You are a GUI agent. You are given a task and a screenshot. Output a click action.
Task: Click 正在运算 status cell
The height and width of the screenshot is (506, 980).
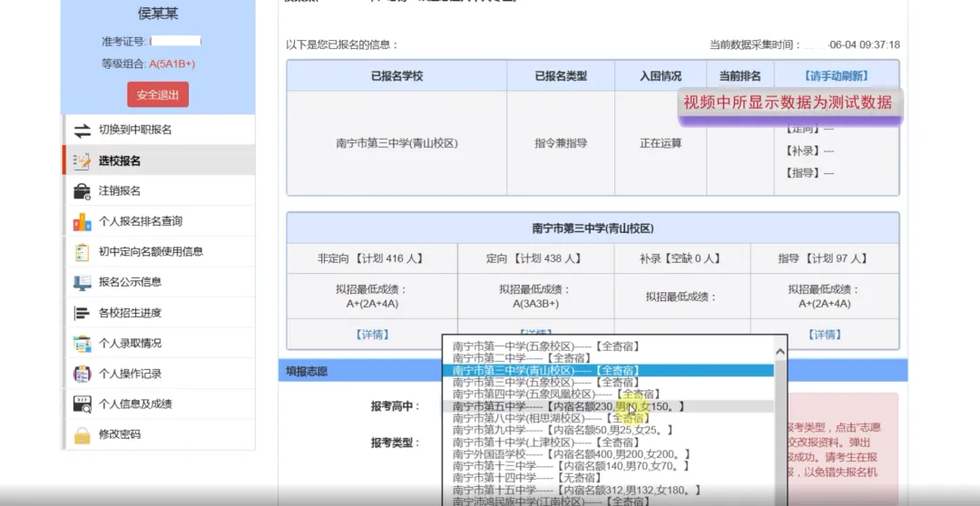tap(661, 143)
